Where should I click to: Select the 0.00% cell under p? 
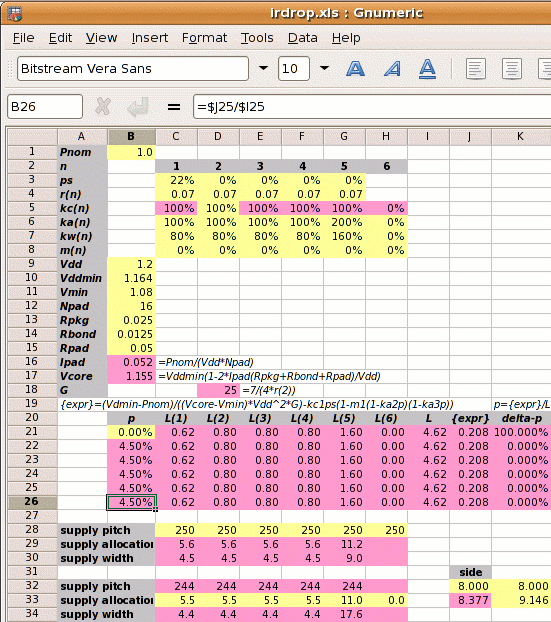click(x=131, y=432)
